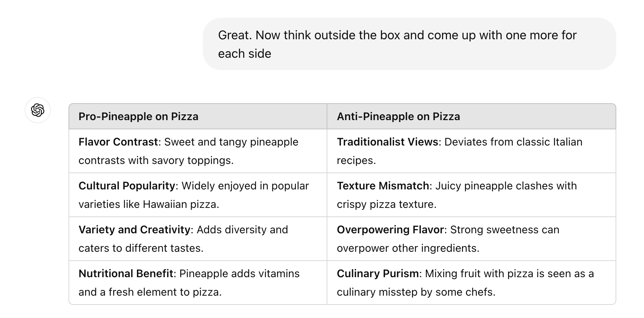644x318 pixels.
Task: Click the bold Flavor Contrast label
Action: click(x=118, y=142)
